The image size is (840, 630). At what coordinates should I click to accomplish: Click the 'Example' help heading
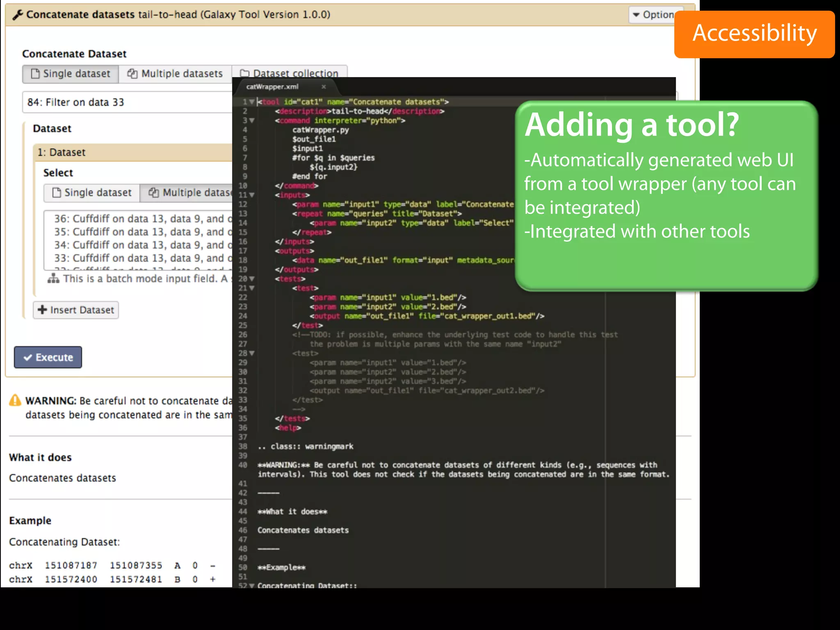click(30, 521)
